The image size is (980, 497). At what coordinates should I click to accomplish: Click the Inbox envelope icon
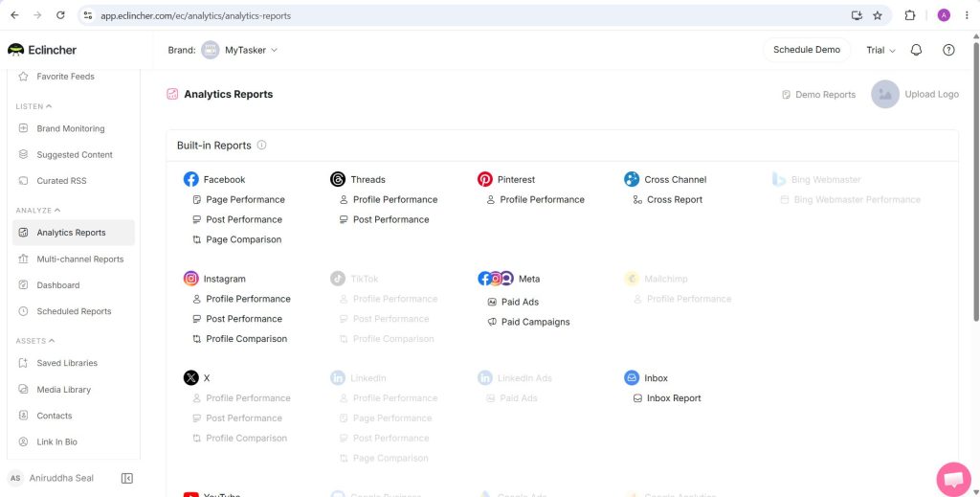tap(632, 378)
